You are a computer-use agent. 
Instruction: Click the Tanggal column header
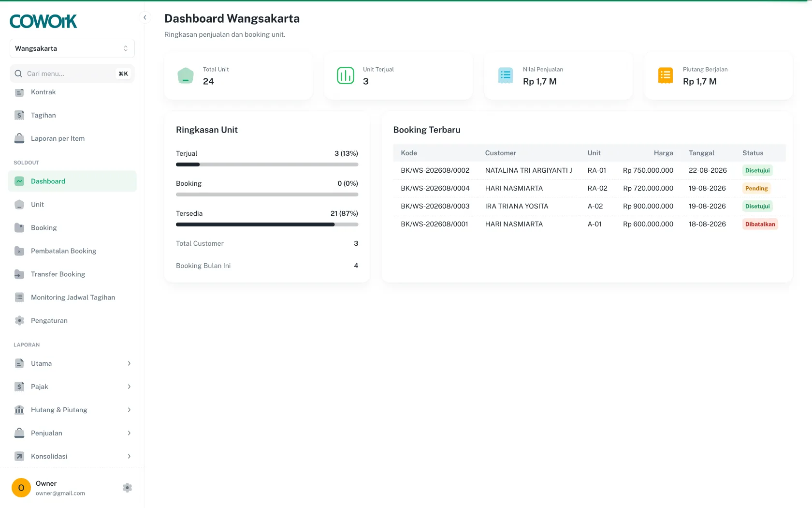(x=701, y=153)
